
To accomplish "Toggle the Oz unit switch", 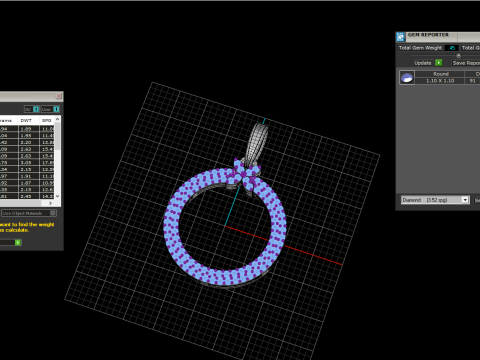I will [32, 109].
